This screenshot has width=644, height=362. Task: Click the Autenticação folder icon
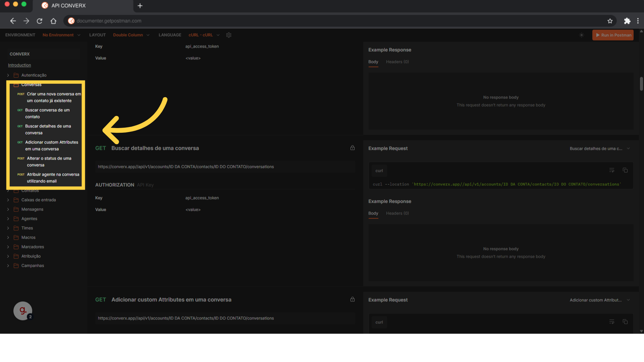pos(16,75)
